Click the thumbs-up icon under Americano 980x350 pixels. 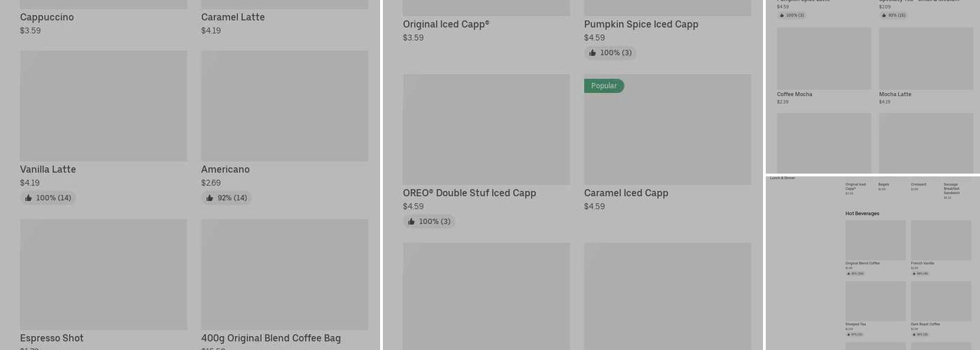[x=209, y=198]
